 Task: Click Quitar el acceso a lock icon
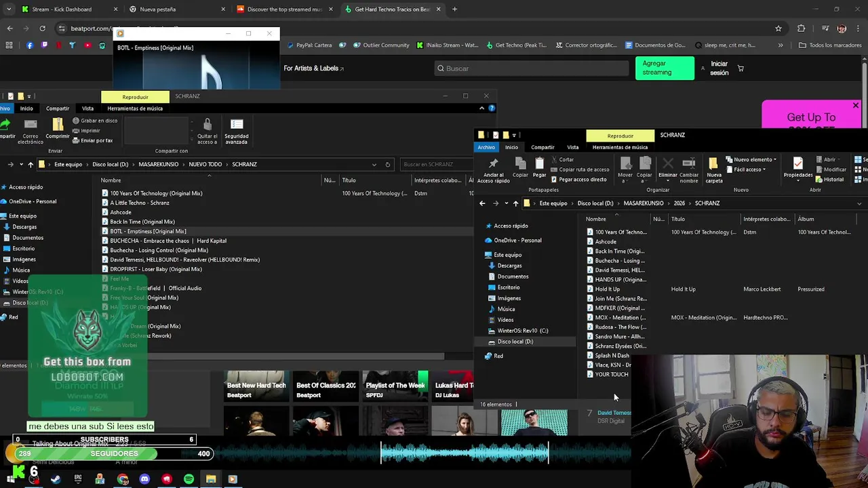(x=208, y=125)
